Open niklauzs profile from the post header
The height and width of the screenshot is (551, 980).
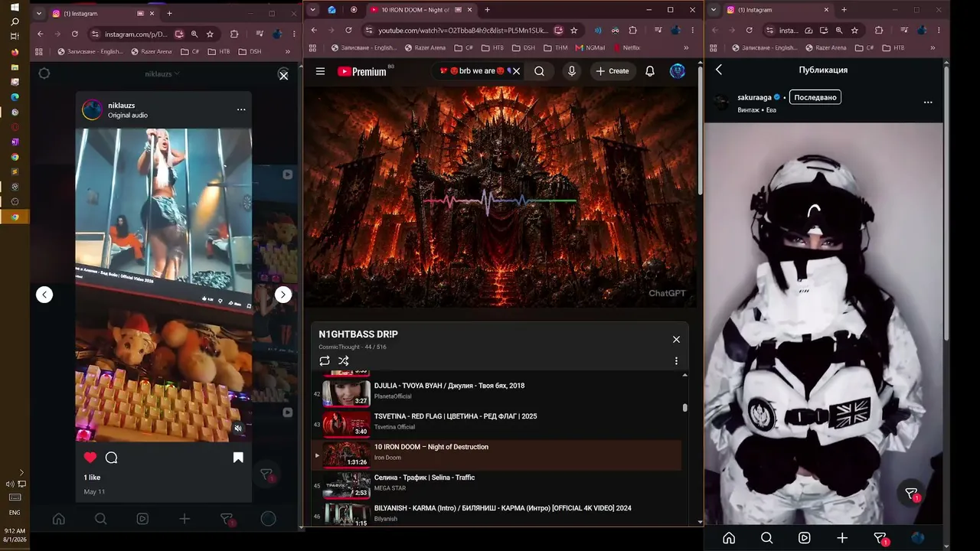coord(122,105)
